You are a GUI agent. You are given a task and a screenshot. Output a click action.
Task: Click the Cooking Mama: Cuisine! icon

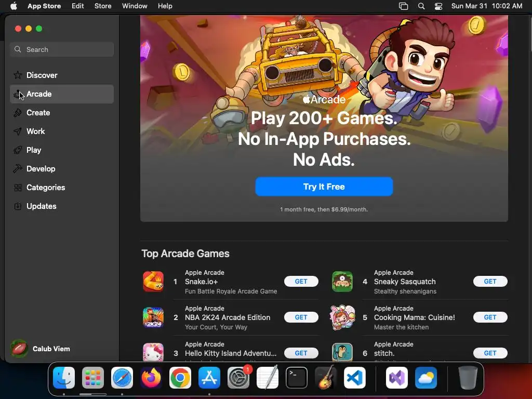pos(342,317)
